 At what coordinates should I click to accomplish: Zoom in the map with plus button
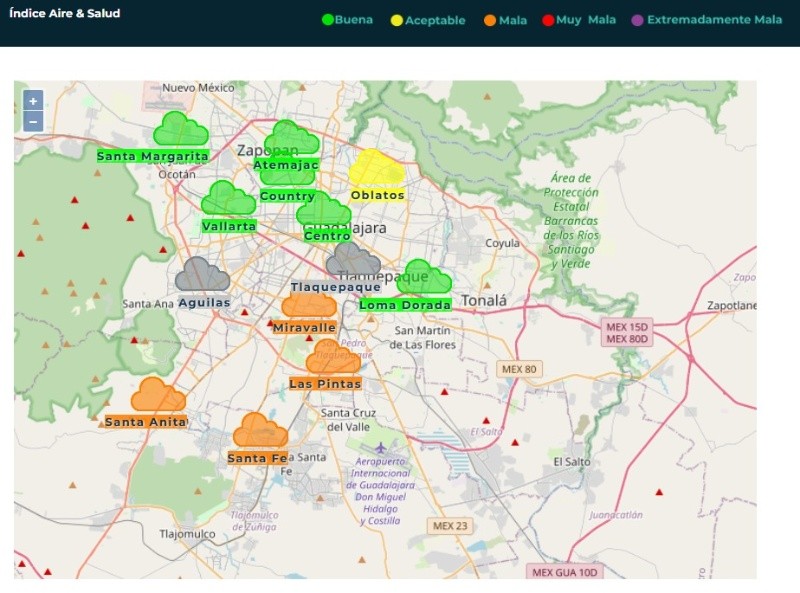(33, 101)
